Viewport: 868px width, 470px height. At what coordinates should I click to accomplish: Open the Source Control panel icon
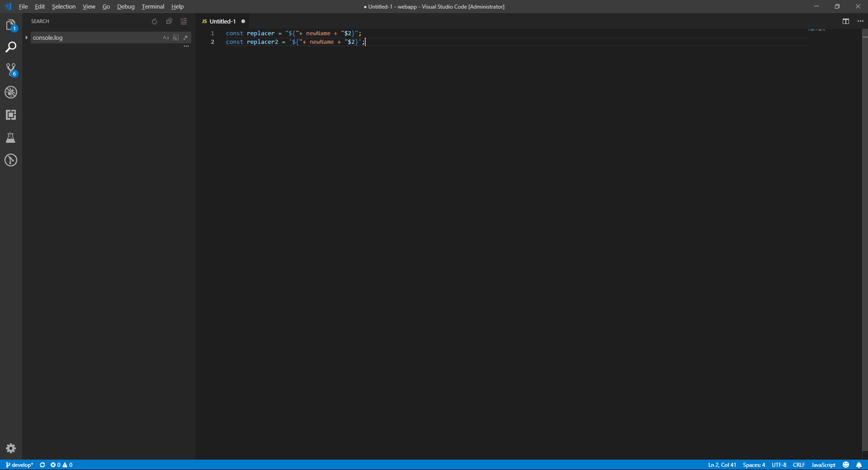[x=11, y=70]
